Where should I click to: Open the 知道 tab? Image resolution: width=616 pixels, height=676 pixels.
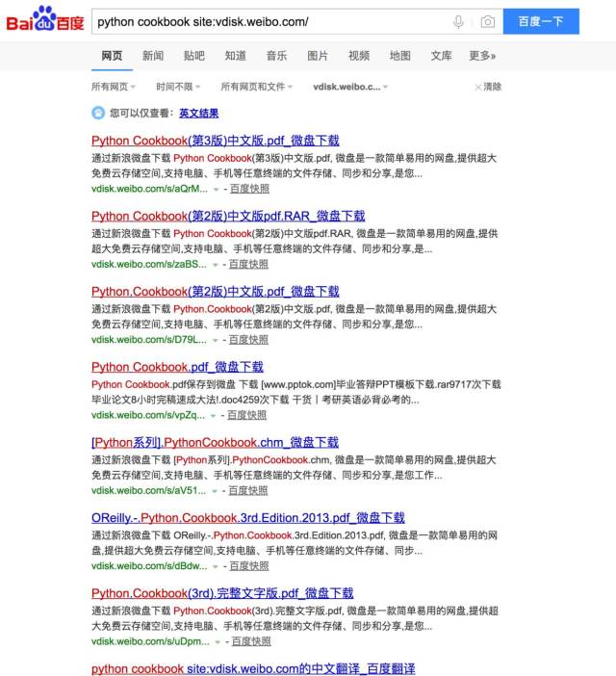coord(236,56)
